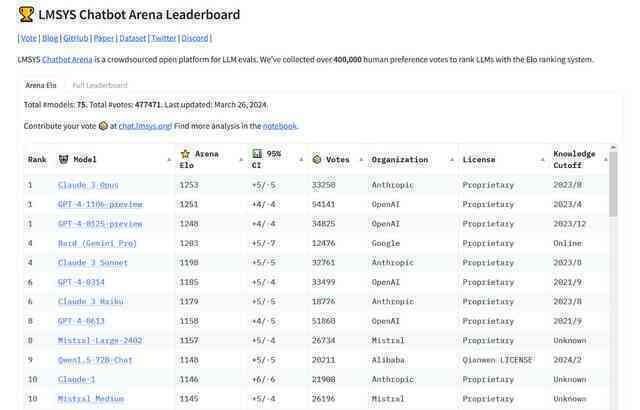This screenshot has width=640, height=410.
Task: Open the Bard (Gemini Pro) model link
Action: (x=97, y=244)
